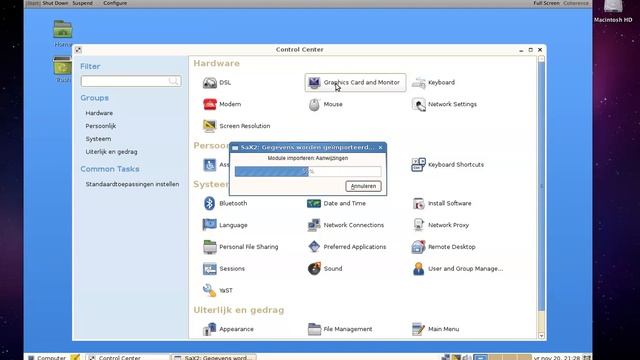This screenshot has height=360, width=640.
Task: Open the Macintosh HD drive icon
Action: (x=613, y=11)
